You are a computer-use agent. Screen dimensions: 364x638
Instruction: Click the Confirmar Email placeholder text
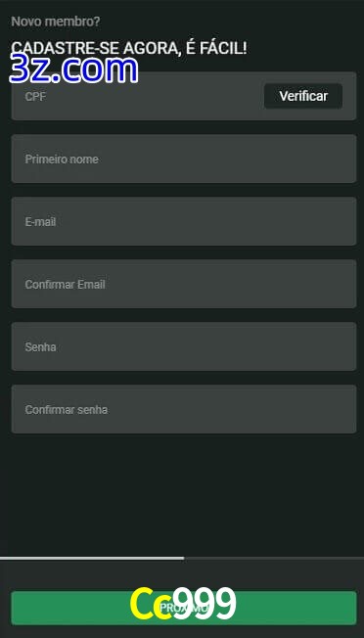point(66,285)
